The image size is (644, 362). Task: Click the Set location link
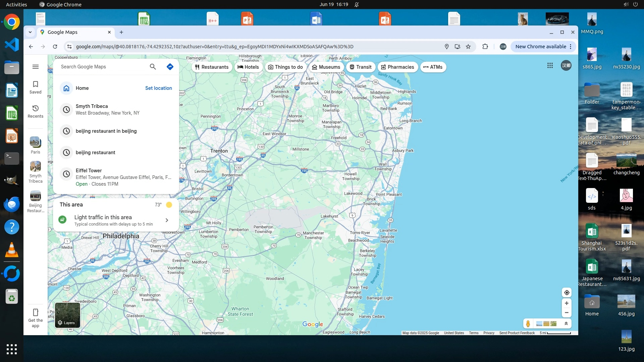click(158, 88)
